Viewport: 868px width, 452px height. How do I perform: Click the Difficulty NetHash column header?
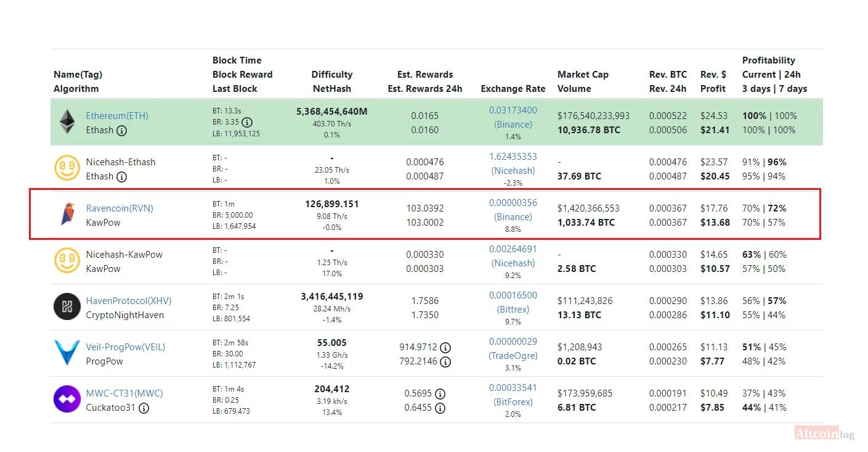pyautogui.click(x=332, y=81)
